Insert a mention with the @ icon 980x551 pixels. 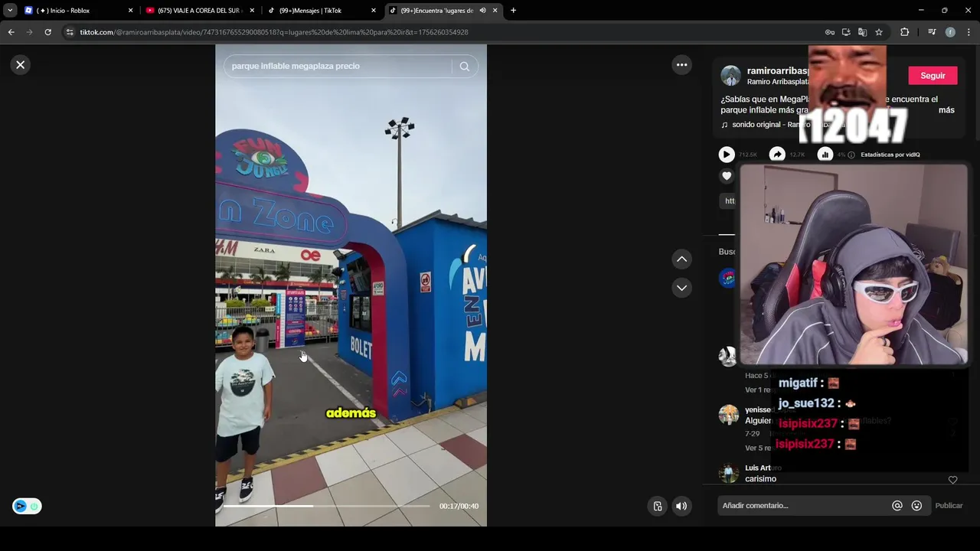click(x=897, y=506)
